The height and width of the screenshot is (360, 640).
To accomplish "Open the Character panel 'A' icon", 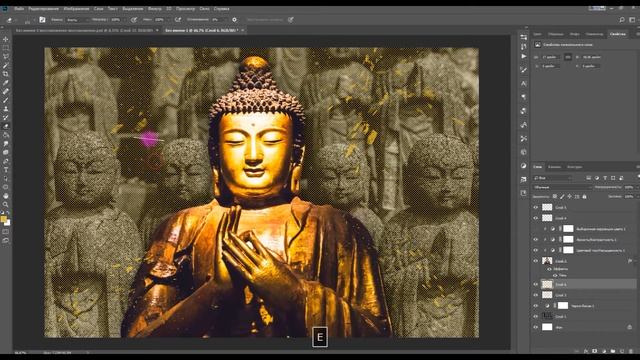I will click(524, 83).
